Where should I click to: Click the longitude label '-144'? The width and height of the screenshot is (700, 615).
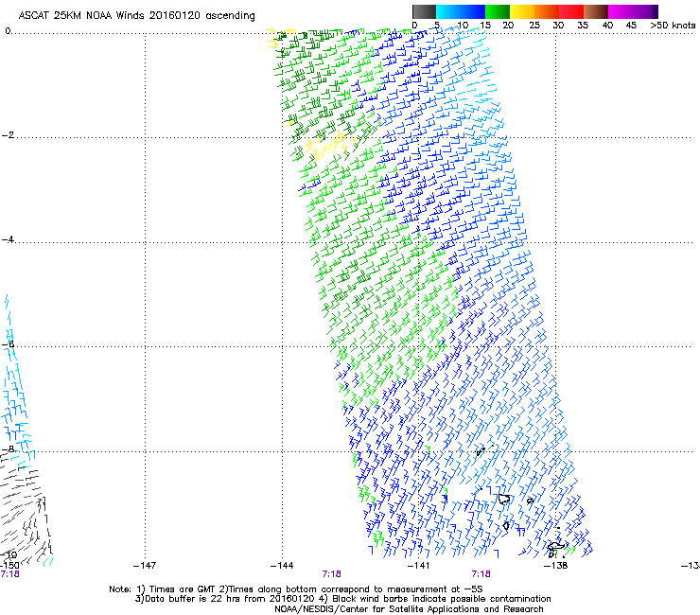(x=282, y=566)
